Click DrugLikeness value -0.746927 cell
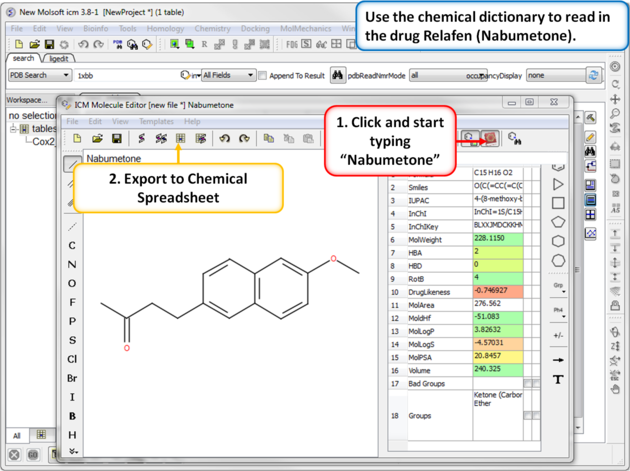 point(498,291)
